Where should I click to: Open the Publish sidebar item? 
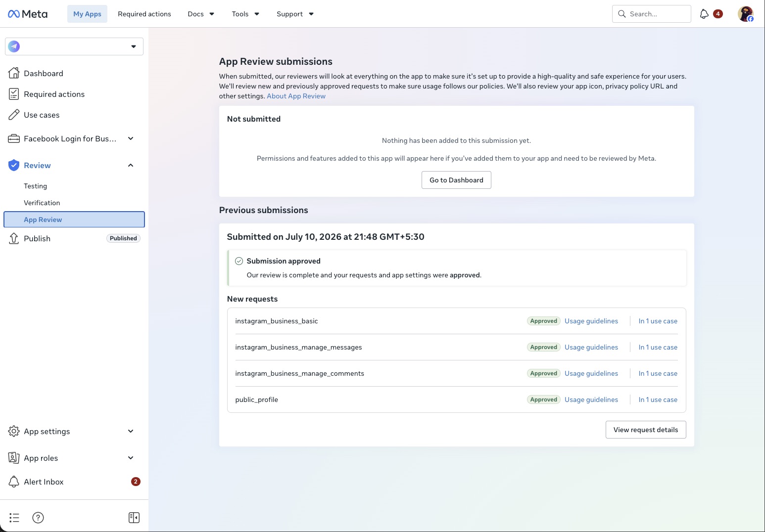pos(74,238)
